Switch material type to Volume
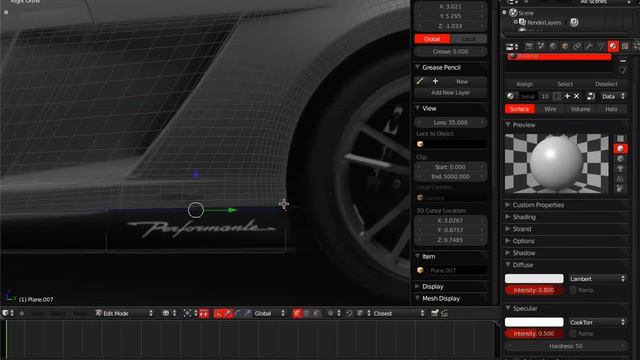The image size is (640, 360). pyautogui.click(x=580, y=109)
